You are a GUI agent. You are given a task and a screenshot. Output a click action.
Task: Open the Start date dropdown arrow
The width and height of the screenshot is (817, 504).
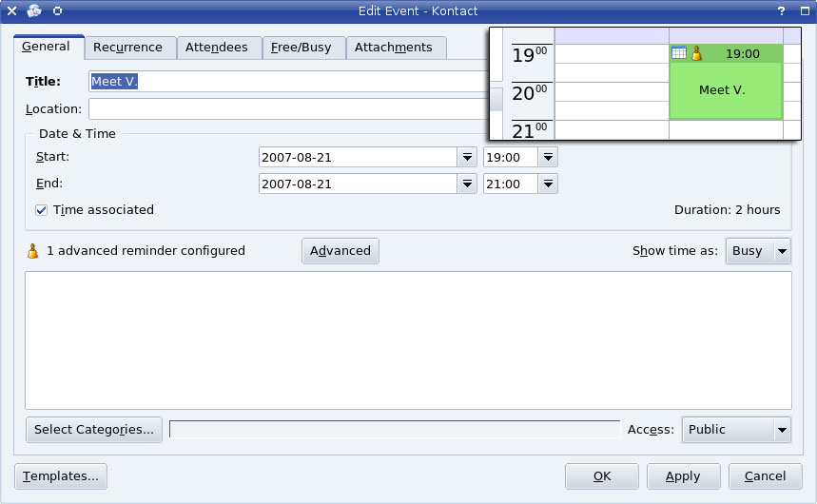pyautogui.click(x=467, y=157)
